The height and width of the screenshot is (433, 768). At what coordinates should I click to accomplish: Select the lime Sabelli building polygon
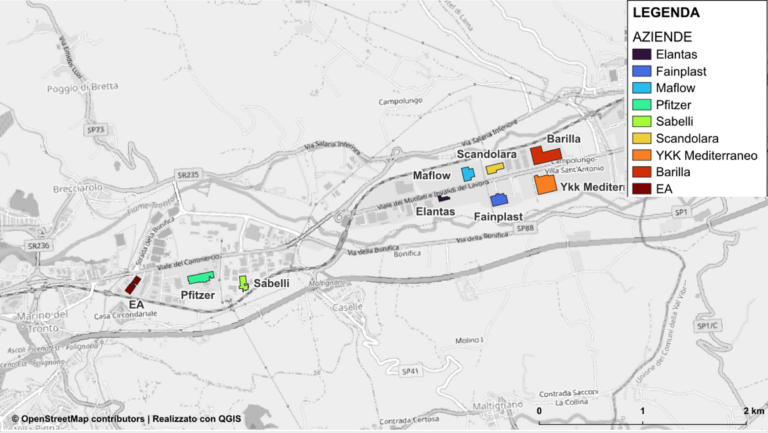tap(243, 283)
